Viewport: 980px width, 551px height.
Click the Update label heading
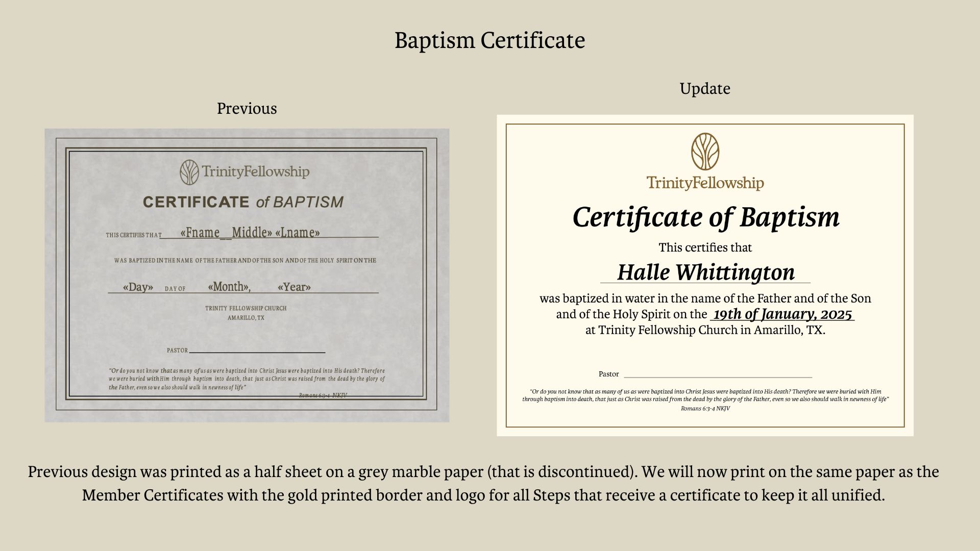704,89
